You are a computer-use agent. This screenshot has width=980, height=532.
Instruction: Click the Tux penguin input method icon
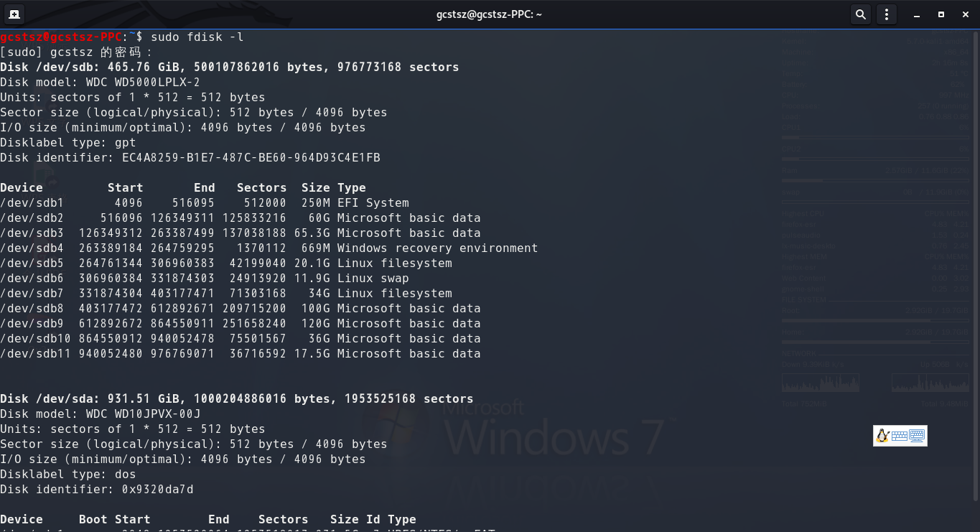point(882,436)
